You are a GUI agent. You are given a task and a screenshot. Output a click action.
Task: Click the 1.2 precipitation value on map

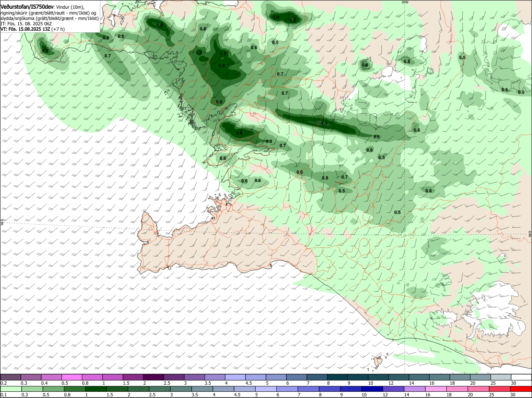199,53
